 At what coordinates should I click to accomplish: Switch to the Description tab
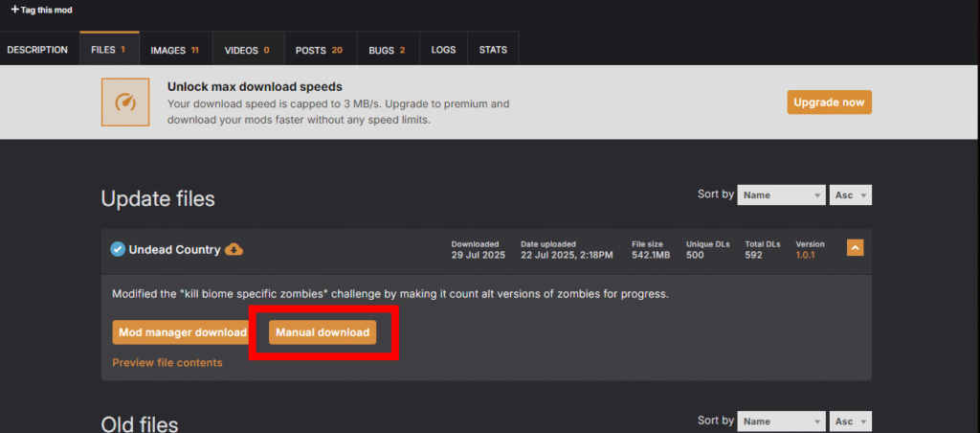click(37, 50)
